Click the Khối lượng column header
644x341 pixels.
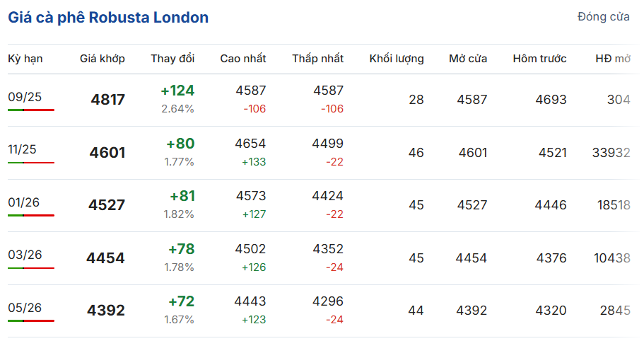(x=397, y=59)
